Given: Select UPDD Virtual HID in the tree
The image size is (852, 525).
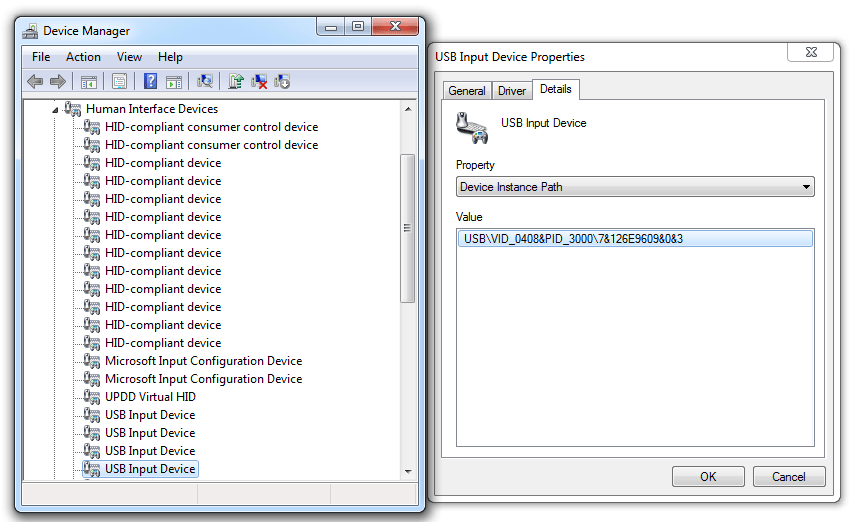Looking at the screenshot, I should [151, 397].
